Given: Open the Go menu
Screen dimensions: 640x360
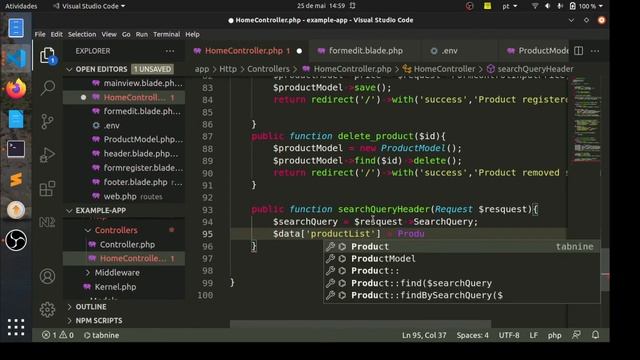Looking at the screenshot, I should [126, 34].
